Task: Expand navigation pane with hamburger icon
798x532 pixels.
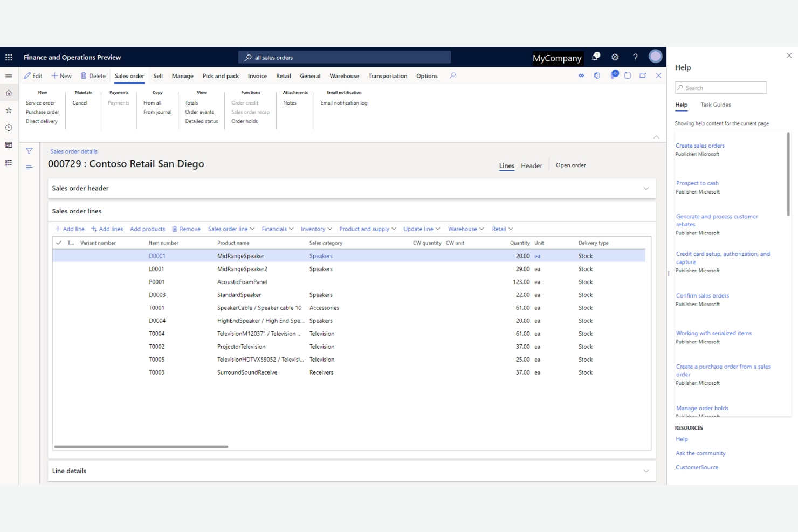Action: click(9, 75)
